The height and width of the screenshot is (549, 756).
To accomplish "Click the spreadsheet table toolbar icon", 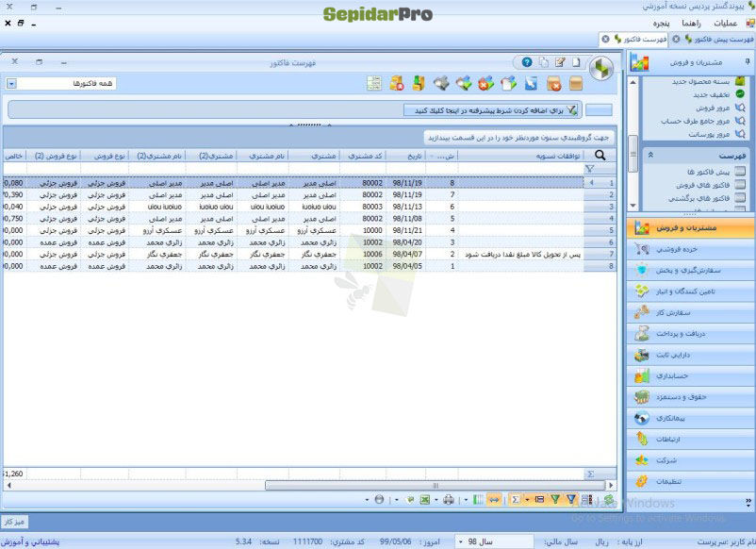I will coord(374,83).
